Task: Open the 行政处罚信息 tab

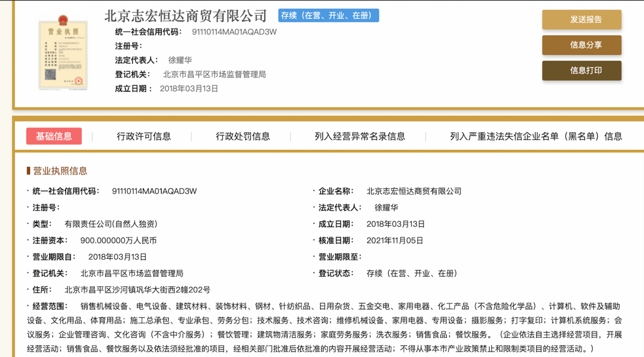Action: [243, 136]
